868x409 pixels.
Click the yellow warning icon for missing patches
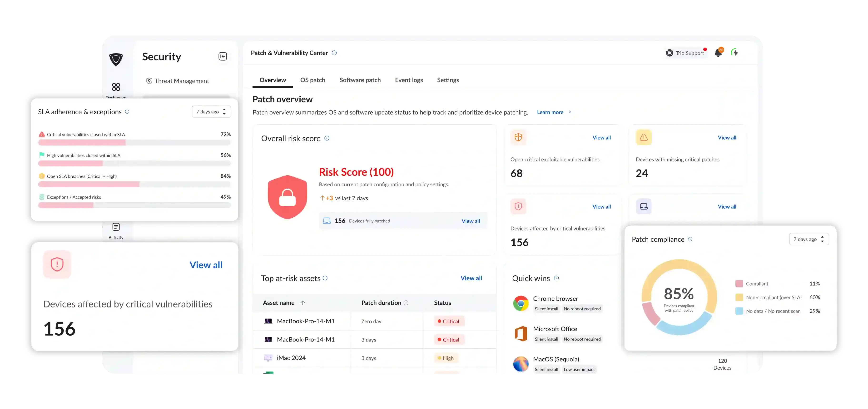pos(644,137)
